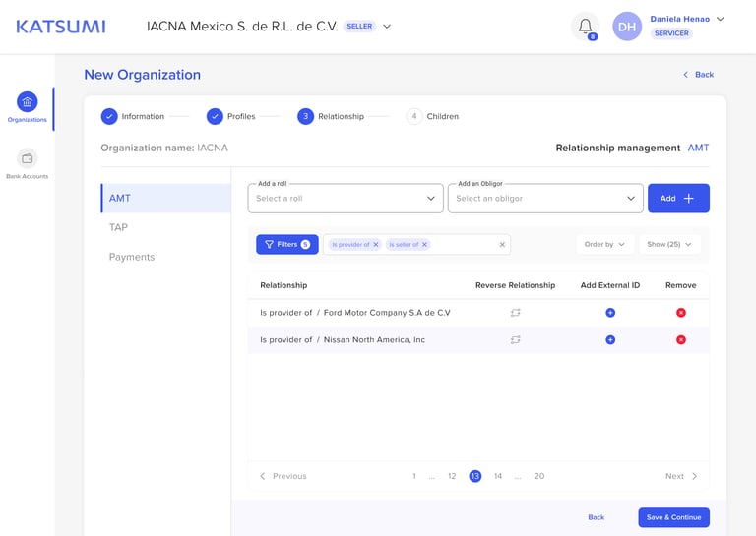
Task: Click the DH user avatar
Action: pyautogui.click(x=627, y=27)
